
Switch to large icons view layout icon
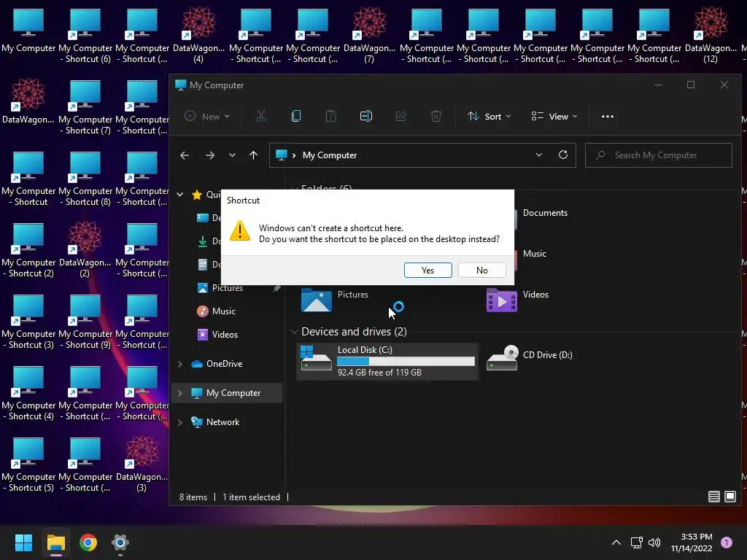[x=729, y=497]
